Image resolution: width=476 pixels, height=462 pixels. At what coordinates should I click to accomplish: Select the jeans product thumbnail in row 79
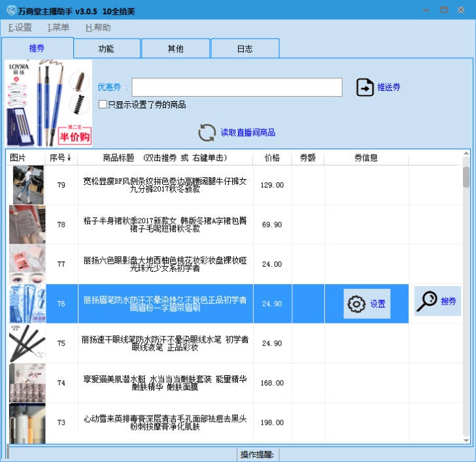point(27,185)
